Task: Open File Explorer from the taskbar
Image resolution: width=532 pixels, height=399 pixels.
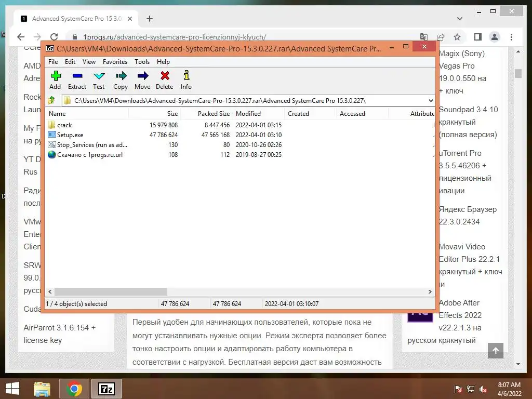Action: click(x=42, y=389)
